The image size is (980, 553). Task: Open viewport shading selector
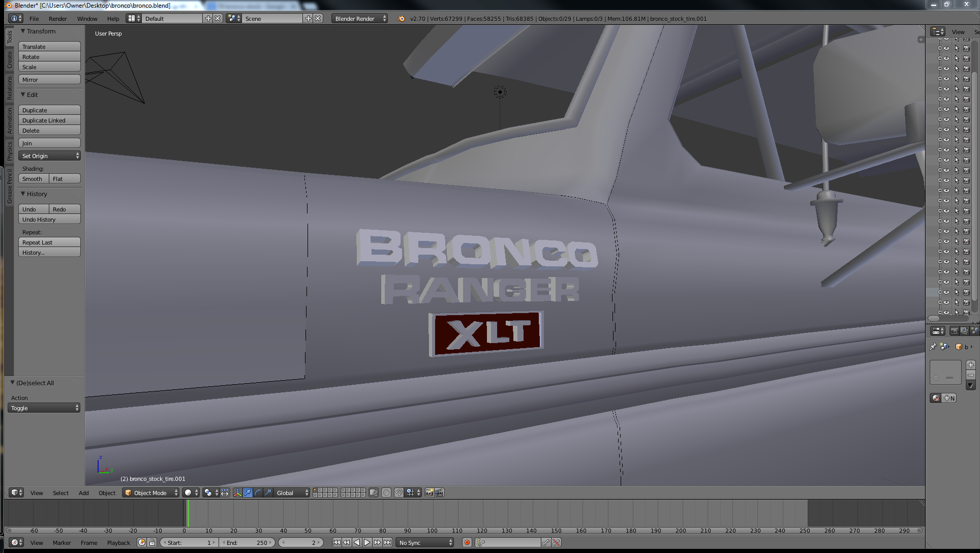tap(191, 493)
